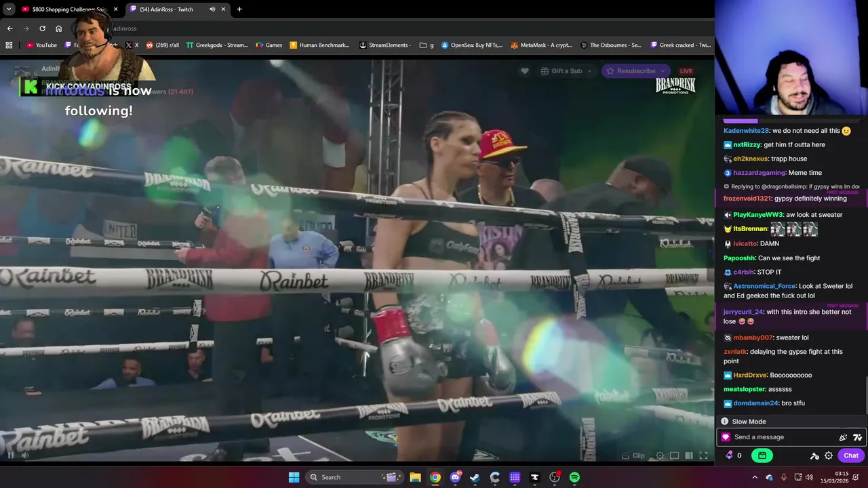Click nxtRizzy's username in chat

[747, 144]
